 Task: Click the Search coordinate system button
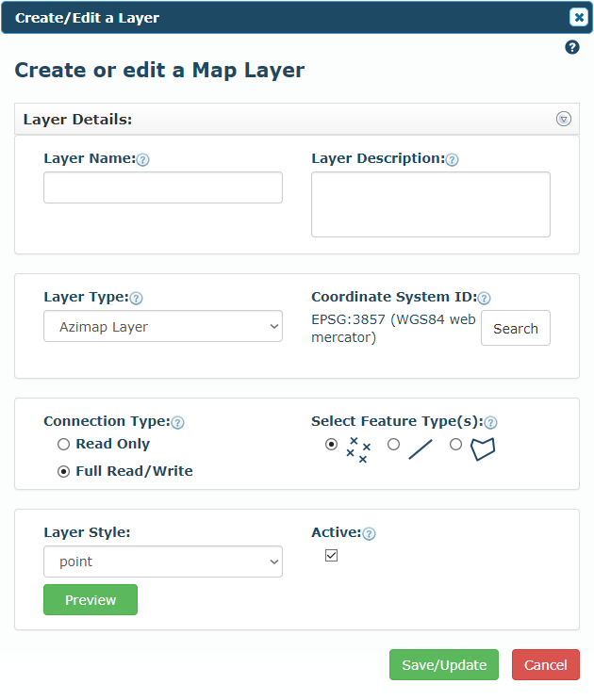coord(516,328)
